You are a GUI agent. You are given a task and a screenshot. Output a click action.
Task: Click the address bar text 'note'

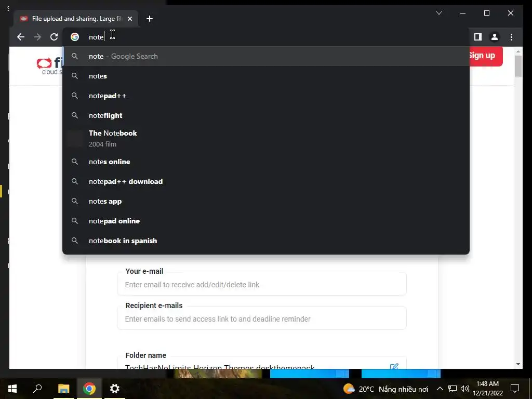point(96,37)
